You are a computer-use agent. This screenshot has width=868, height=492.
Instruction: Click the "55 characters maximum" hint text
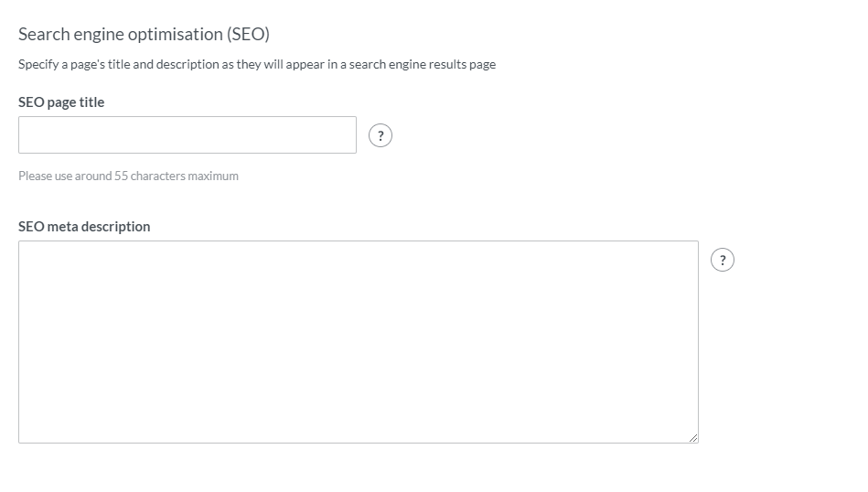point(176,176)
